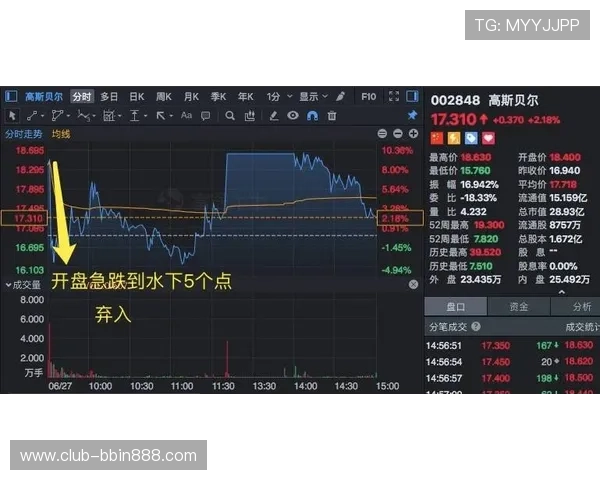The height and width of the screenshot is (480, 600).
Task: Click the fullscreen expand icon
Action: click(x=394, y=96)
